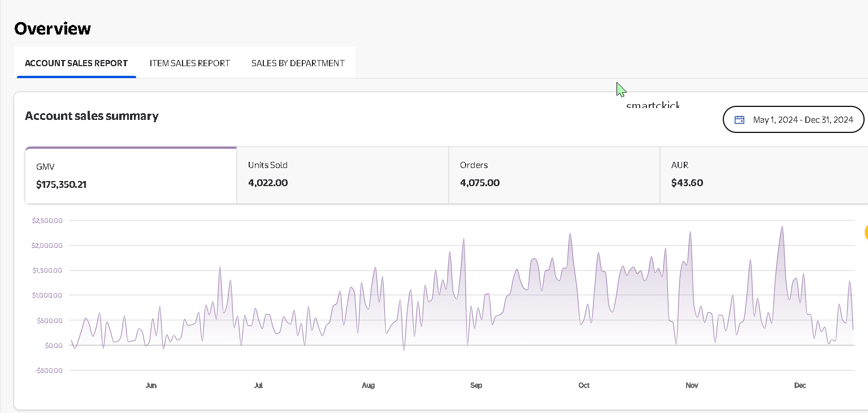
Task: Click the $2,500.00 y-axis label
Action: [x=47, y=220]
